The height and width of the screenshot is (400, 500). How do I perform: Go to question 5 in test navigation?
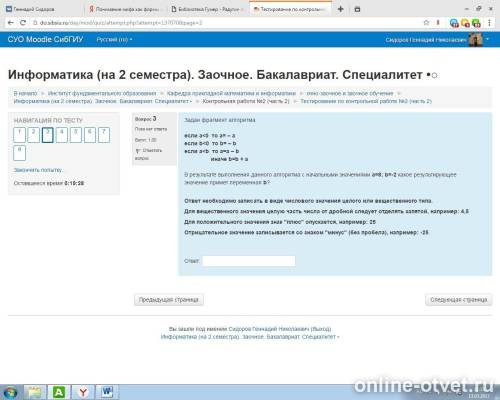pos(76,135)
